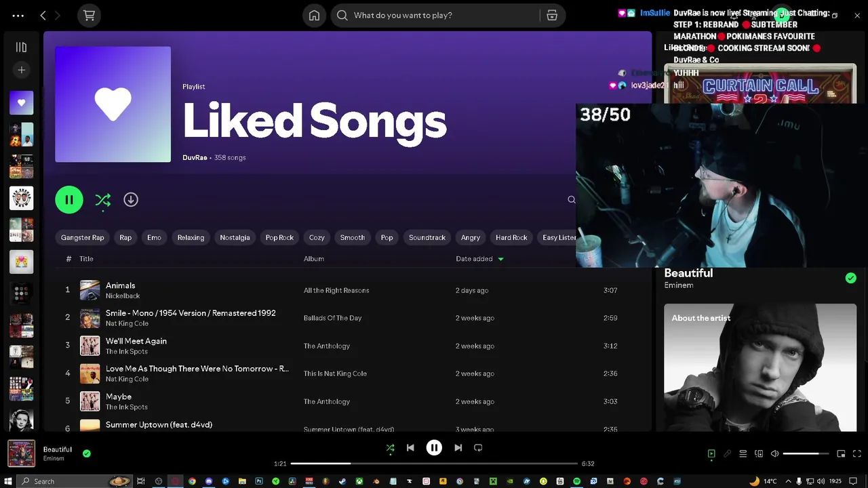Select the Angry filter chip
The image size is (868, 488).
pyautogui.click(x=471, y=238)
